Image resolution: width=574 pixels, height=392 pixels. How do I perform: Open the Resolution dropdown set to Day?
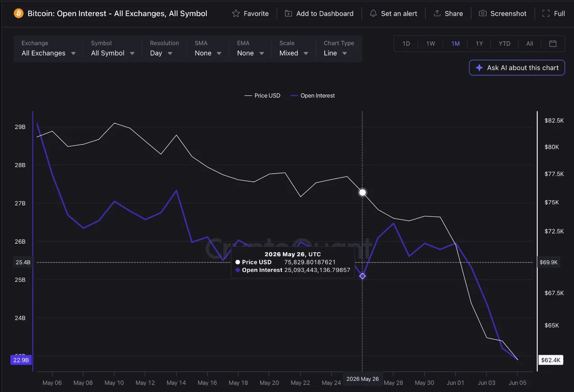coord(164,49)
